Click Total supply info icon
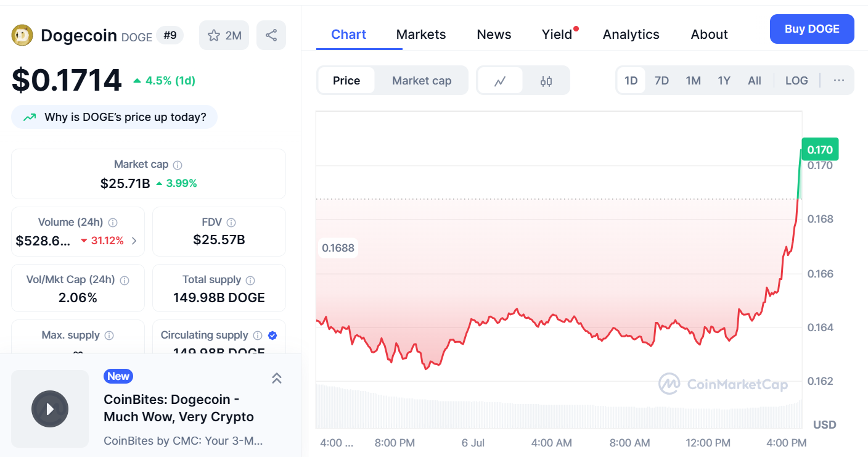 coord(251,280)
